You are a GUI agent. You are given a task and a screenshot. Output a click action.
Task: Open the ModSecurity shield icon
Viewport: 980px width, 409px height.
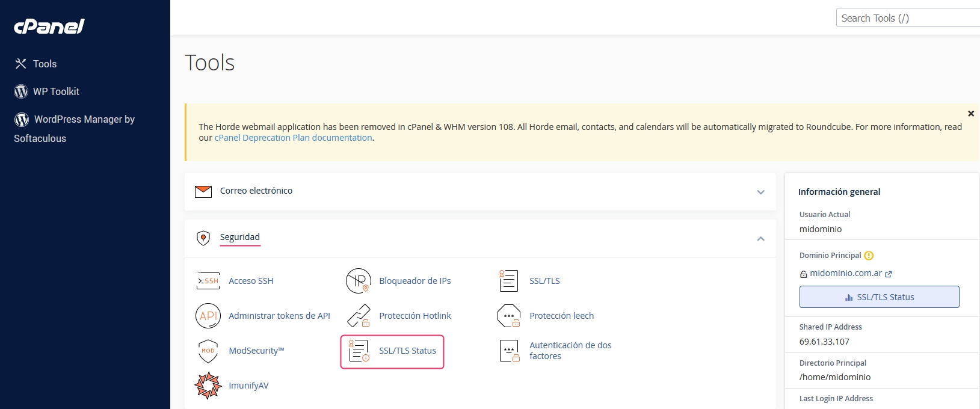pos(208,351)
